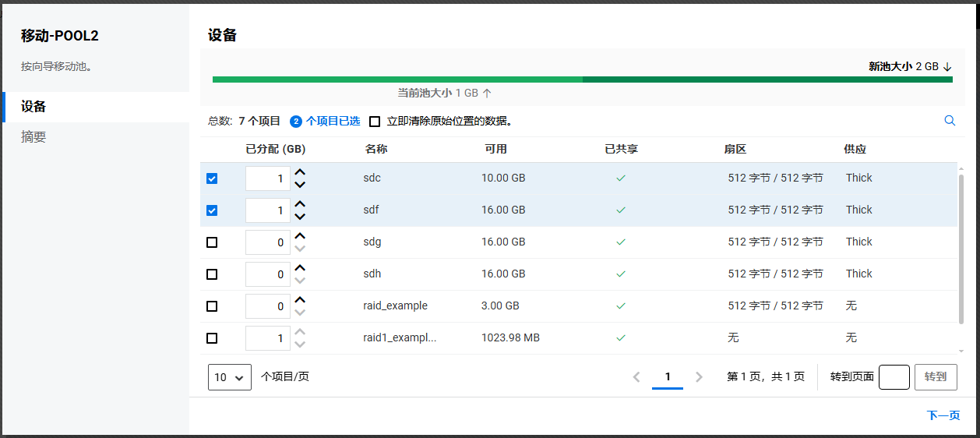Click up arrow for sdh allocation
The image size is (980, 438).
point(300,268)
